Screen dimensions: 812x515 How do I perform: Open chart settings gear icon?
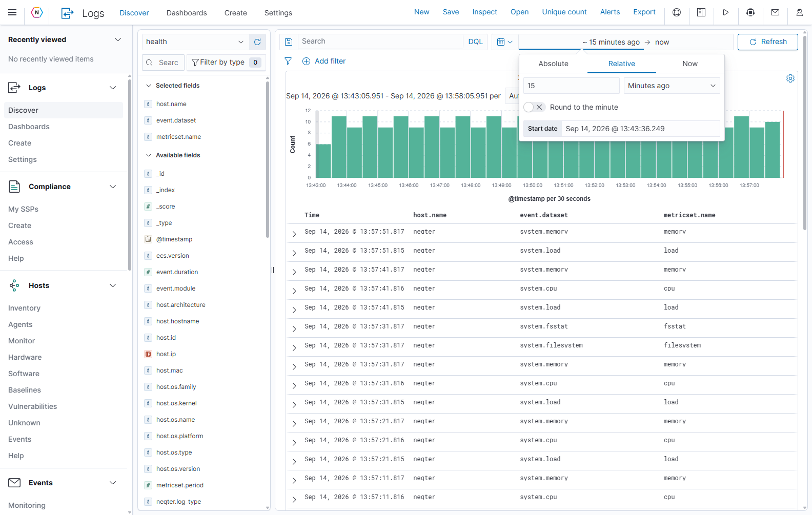(790, 78)
